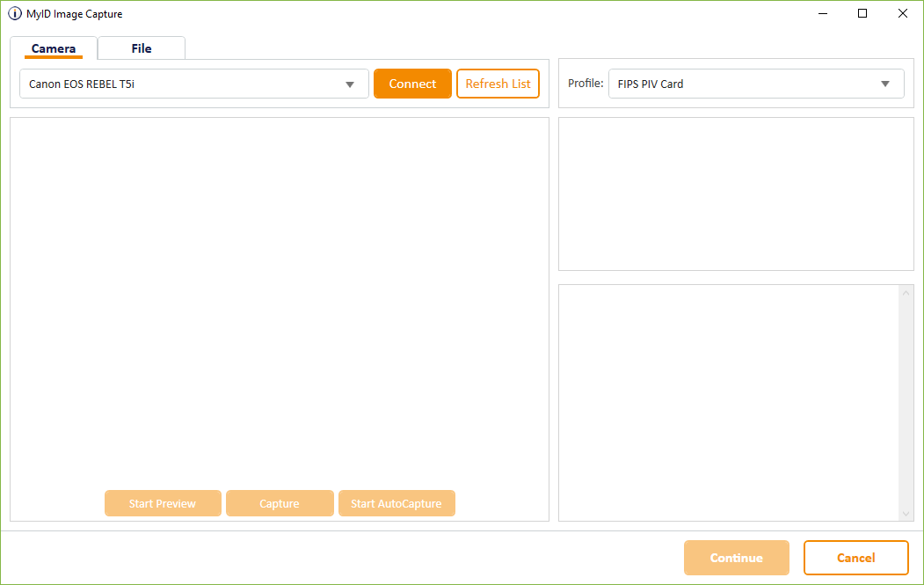The width and height of the screenshot is (924, 585).
Task: Click the Start Preview button
Action: [x=163, y=503]
